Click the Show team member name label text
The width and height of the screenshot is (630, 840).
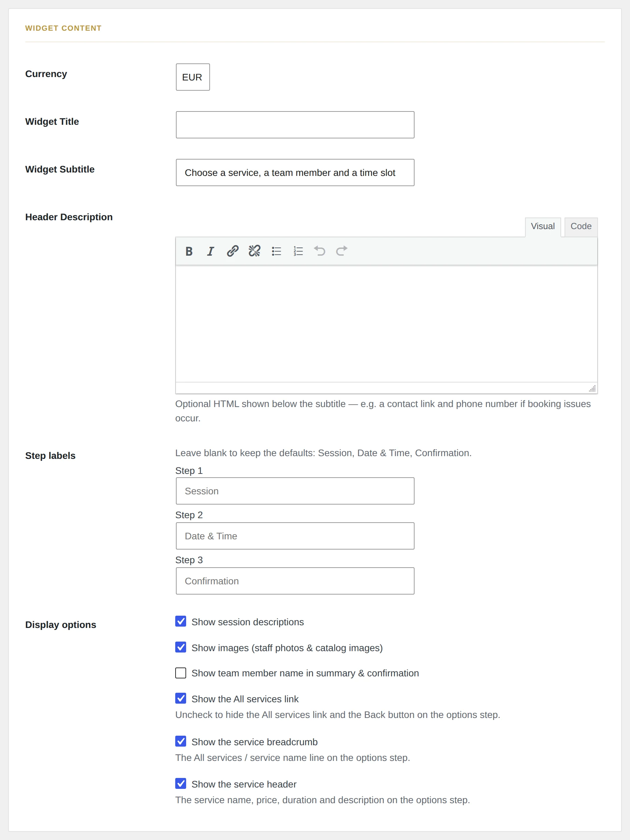click(305, 673)
